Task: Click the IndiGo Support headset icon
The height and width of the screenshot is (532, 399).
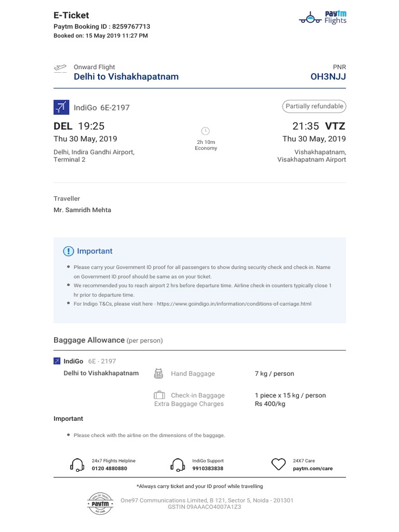Action: 178,464
